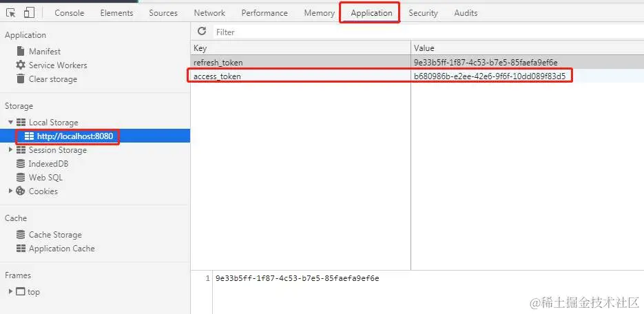Select the access_token key cell
The width and height of the screenshot is (644, 314).
[300, 76]
